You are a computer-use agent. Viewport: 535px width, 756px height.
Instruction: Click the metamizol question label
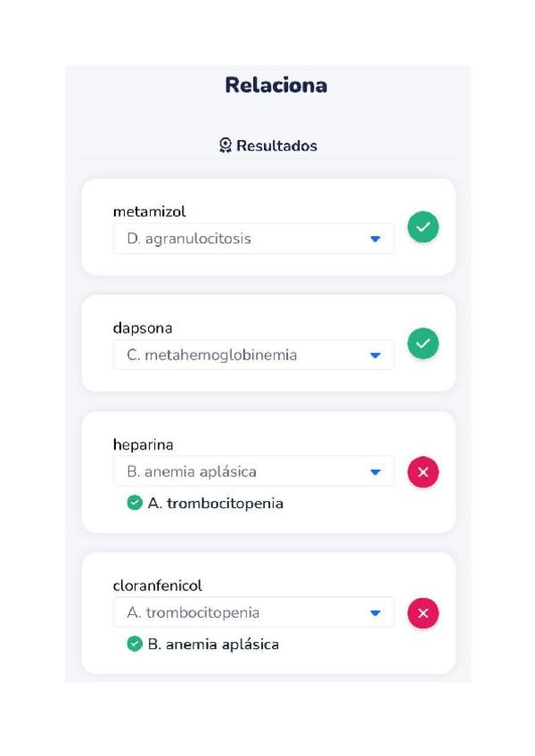point(149,211)
